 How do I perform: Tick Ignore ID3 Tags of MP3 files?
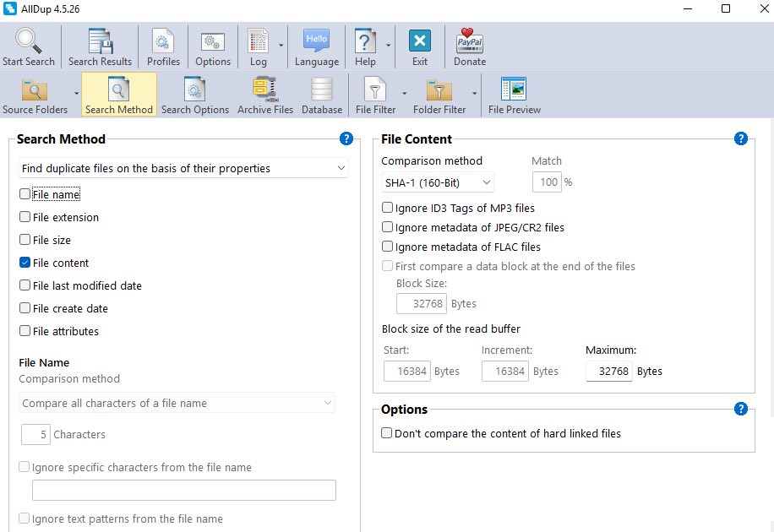coord(387,208)
